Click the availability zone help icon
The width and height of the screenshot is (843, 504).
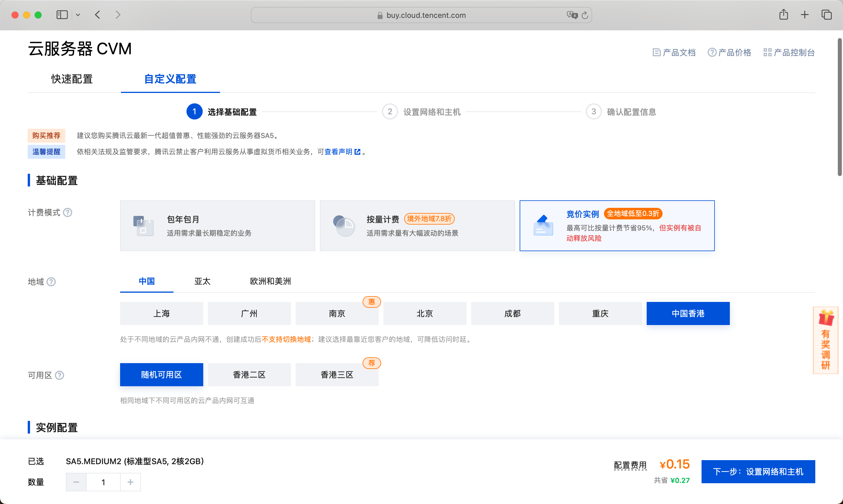[x=59, y=375]
